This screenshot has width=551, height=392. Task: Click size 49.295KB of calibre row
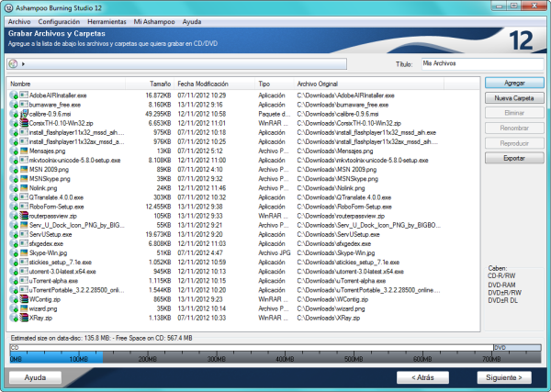pyautogui.click(x=158, y=114)
